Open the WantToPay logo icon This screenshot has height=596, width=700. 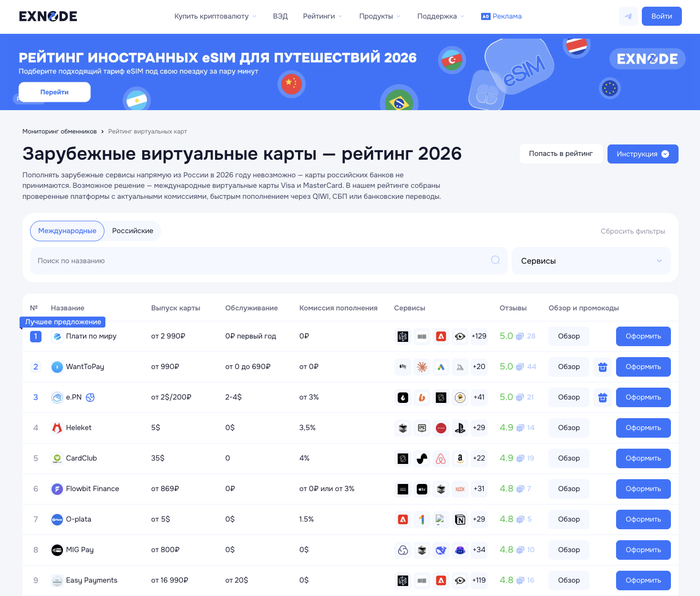click(57, 367)
